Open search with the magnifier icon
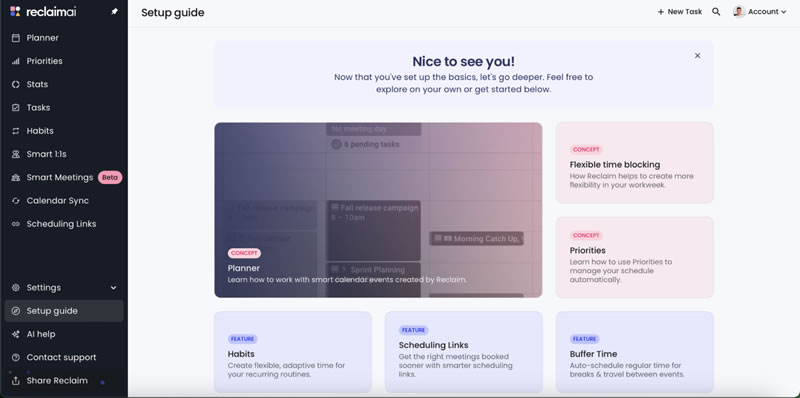Screen dimensions: 800x398 pyautogui.click(x=716, y=12)
